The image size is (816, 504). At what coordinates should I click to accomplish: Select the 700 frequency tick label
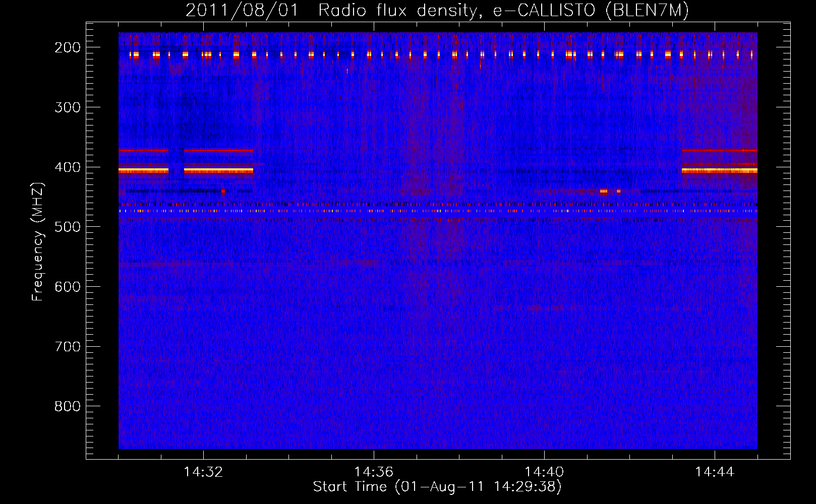68,347
